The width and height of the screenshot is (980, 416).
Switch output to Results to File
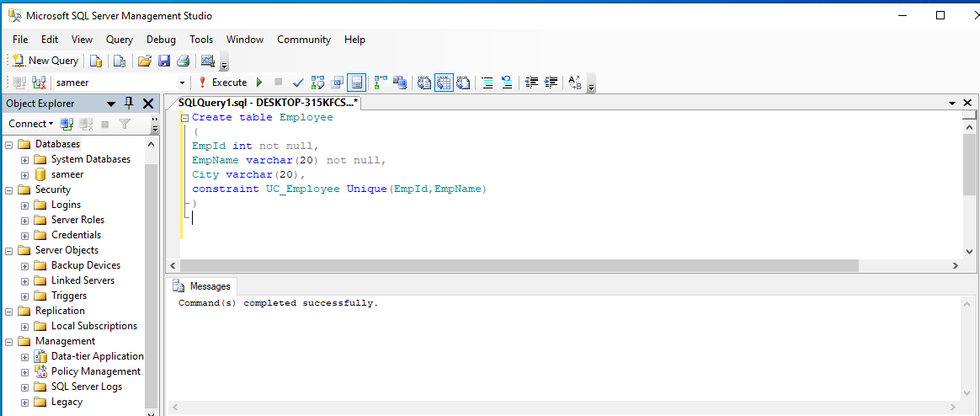pyautogui.click(x=463, y=83)
